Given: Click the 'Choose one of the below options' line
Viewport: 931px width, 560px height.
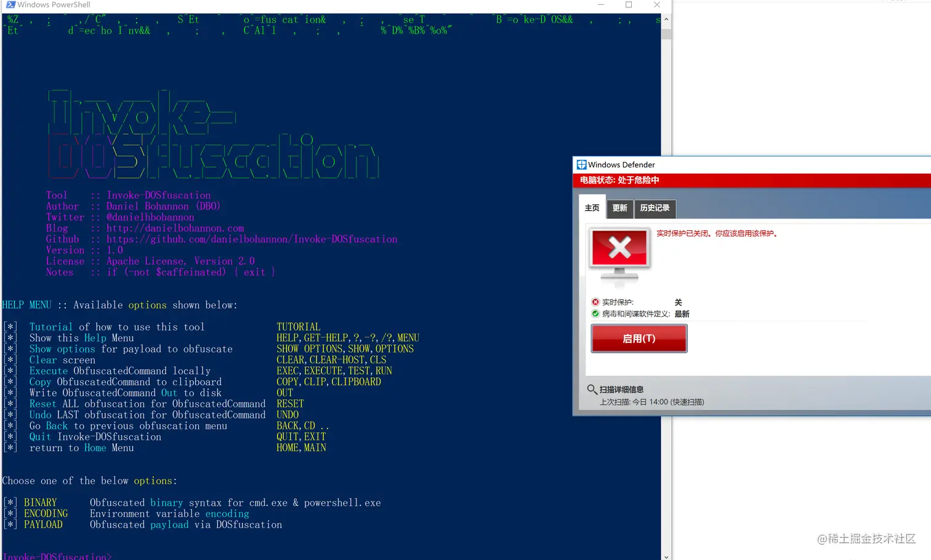Looking at the screenshot, I should (x=89, y=481).
